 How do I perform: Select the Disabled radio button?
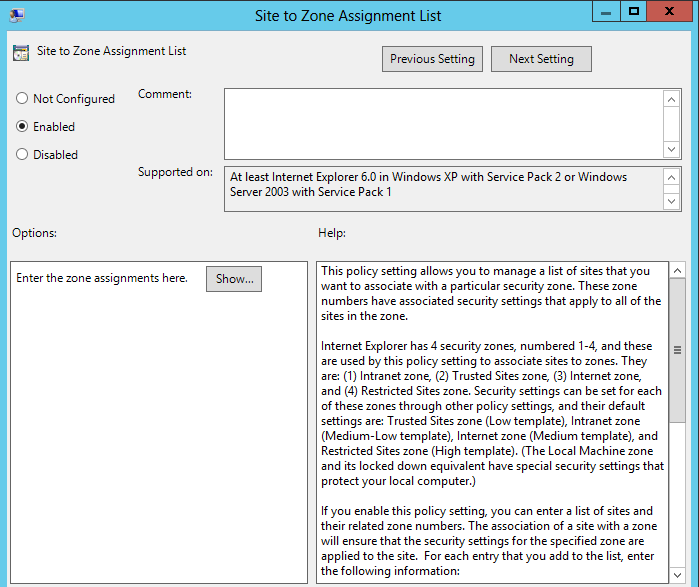(x=22, y=154)
